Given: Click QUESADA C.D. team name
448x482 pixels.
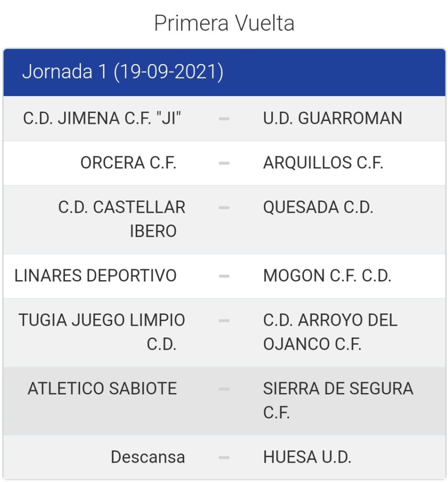Looking at the screenshot, I should coord(318,207).
